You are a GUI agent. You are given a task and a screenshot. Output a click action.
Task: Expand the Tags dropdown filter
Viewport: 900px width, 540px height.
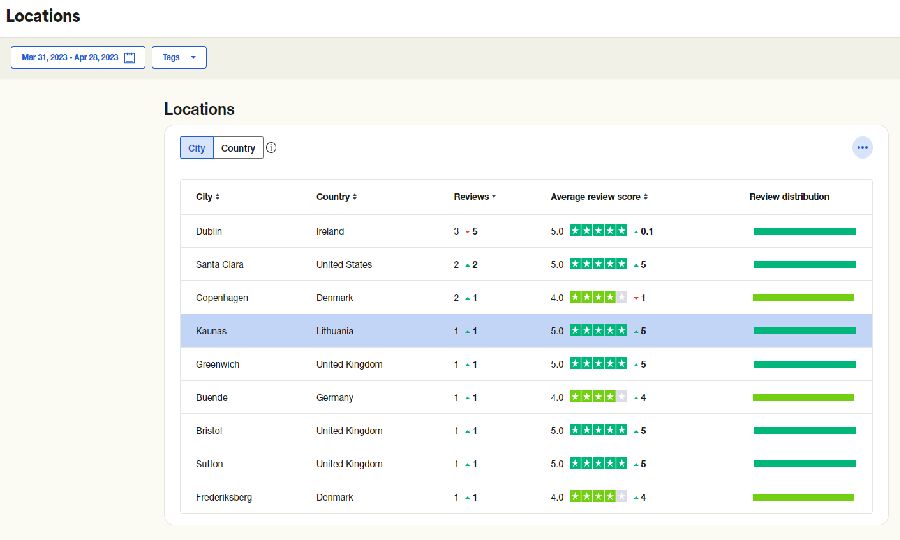point(179,58)
